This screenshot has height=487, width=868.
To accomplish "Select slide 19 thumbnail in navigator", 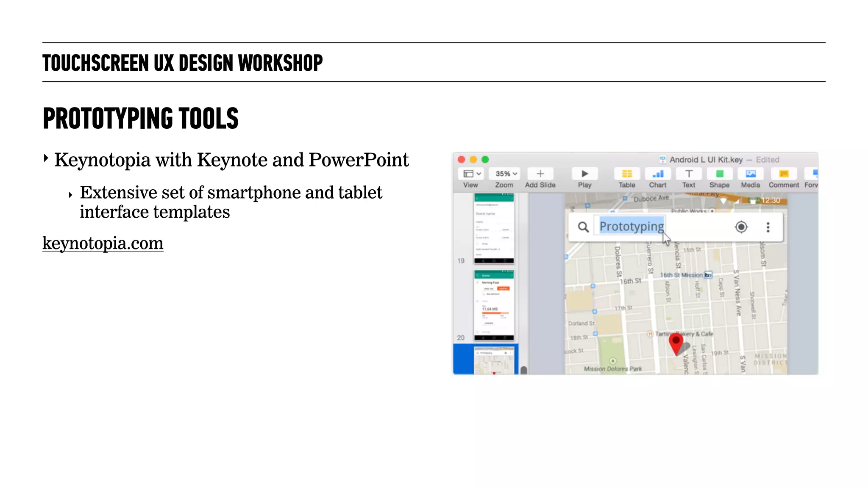I will coord(494,229).
